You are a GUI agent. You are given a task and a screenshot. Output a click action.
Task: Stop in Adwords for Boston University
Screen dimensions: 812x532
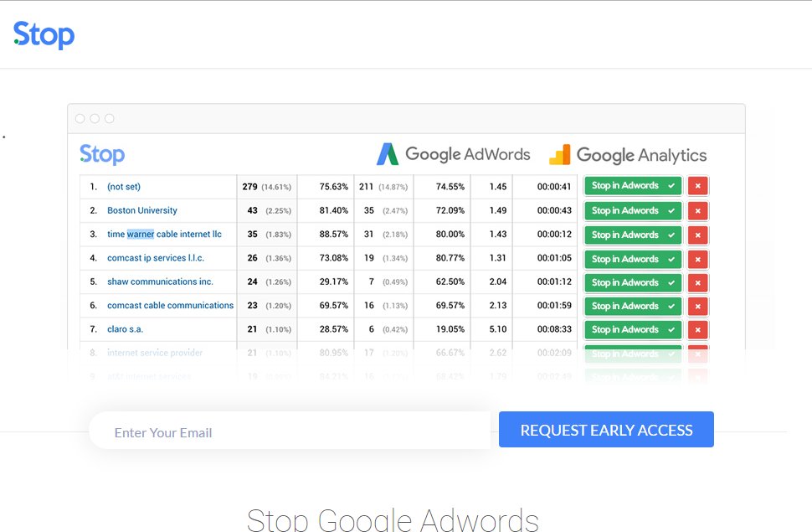(x=633, y=210)
